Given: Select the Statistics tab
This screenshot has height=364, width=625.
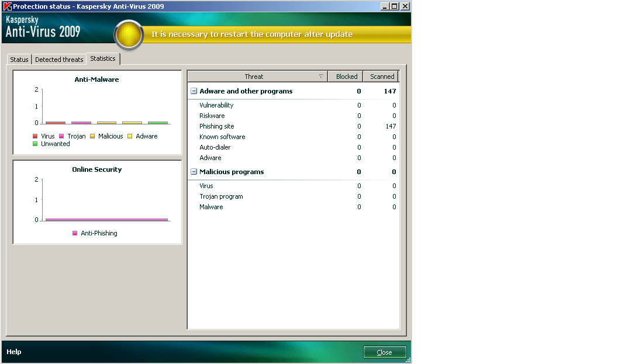Looking at the screenshot, I should [103, 58].
